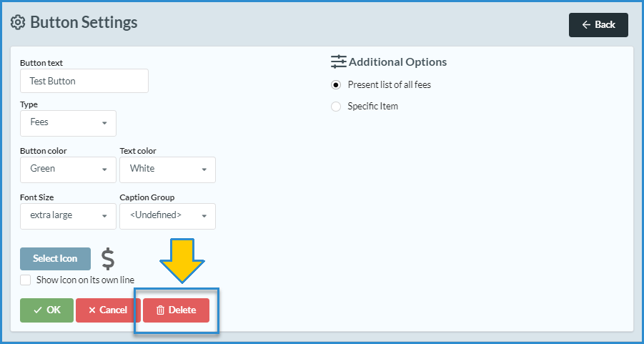Enable Show icon on its own line
This screenshot has height=344, width=644.
[x=26, y=280]
